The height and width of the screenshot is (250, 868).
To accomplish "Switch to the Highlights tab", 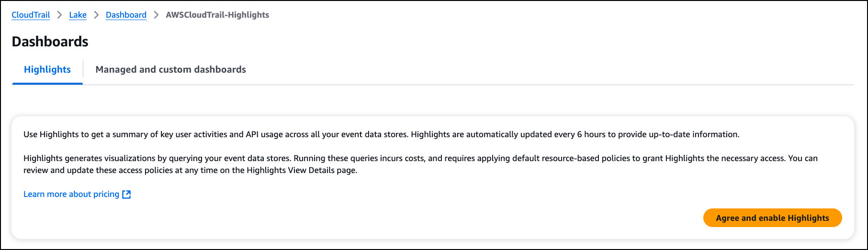I will (x=47, y=69).
